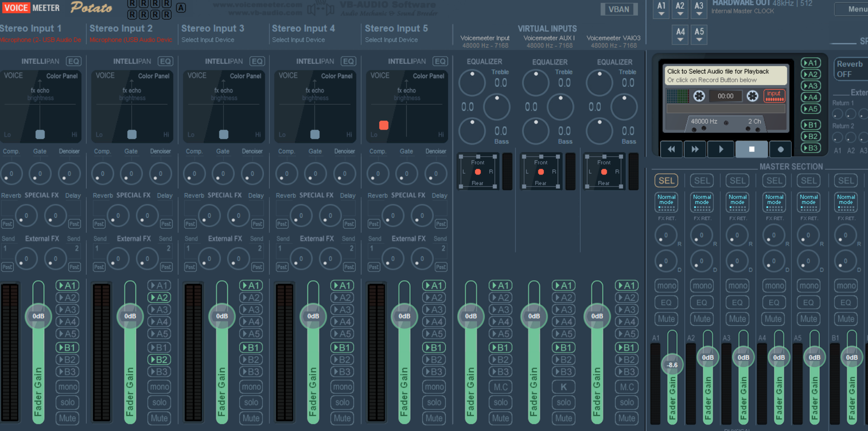This screenshot has width=868, height=431.
Task: Mute the A5 master bus
Action: tap(808, 319)
